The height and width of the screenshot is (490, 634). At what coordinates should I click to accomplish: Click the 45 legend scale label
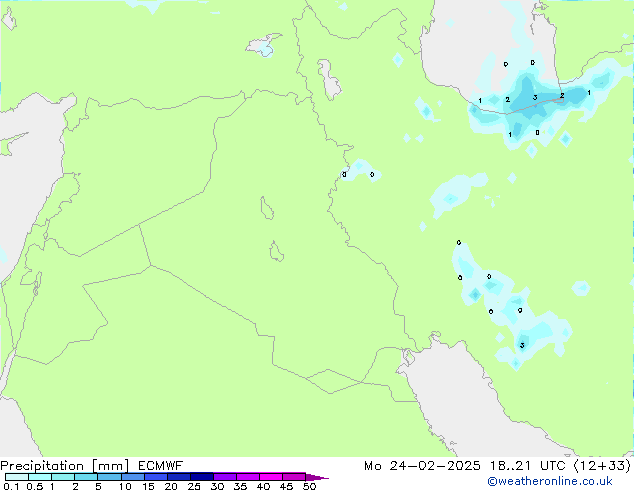[x=286, y=486]
